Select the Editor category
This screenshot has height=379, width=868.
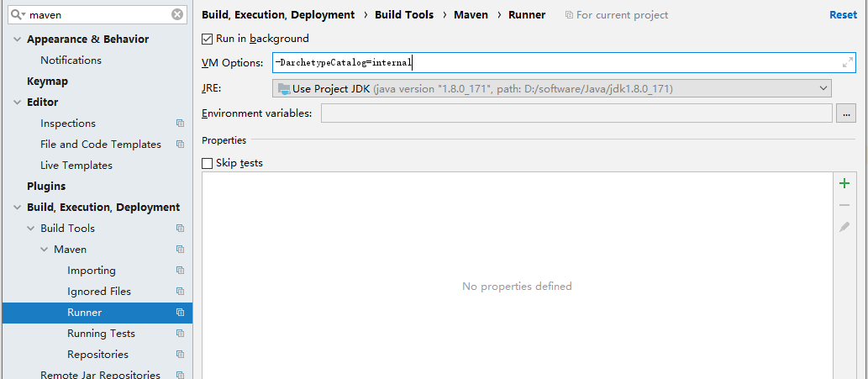pos(43,103)
